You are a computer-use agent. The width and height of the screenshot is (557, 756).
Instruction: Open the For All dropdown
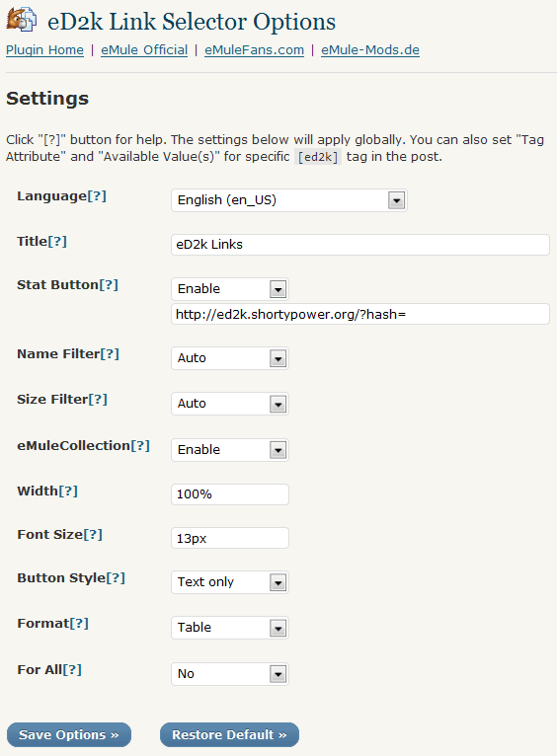click(230, 673)
